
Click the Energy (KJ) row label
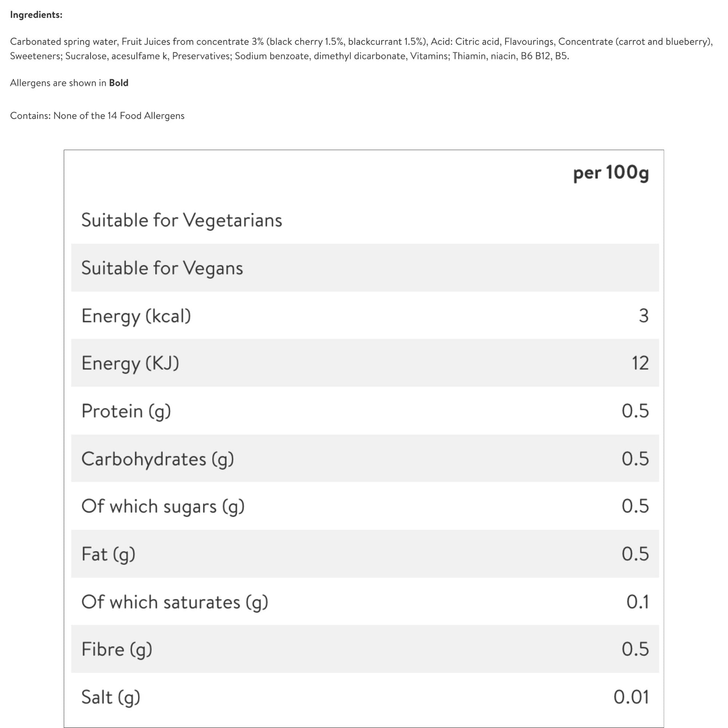point(131,363)
